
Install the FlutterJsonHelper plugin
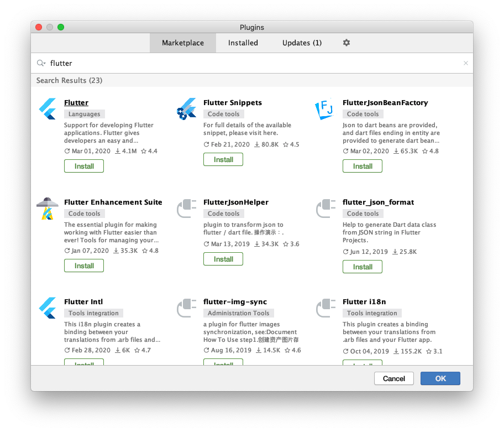[x=223, y=259]
